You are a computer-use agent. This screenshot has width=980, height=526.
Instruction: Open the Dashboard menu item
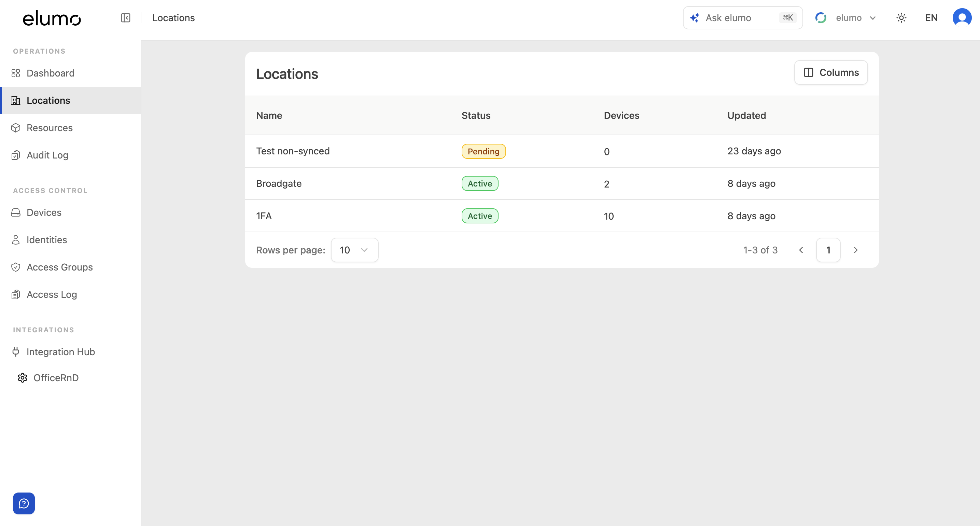(x=71, y=73)
